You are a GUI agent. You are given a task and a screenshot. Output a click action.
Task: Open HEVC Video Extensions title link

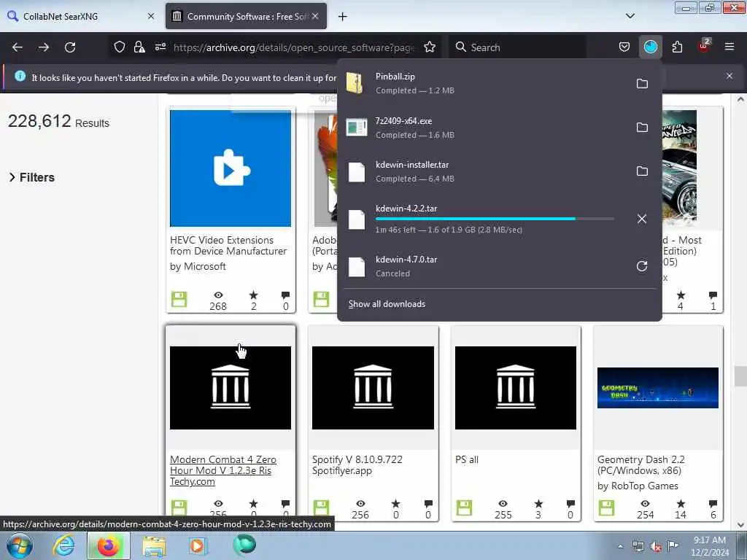228,246
